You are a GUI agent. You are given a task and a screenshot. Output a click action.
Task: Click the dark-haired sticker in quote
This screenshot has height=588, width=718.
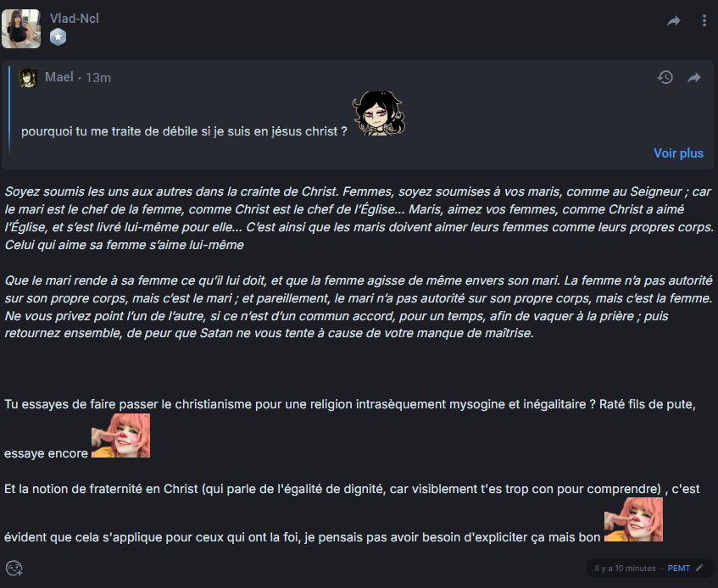click(378, 114)
